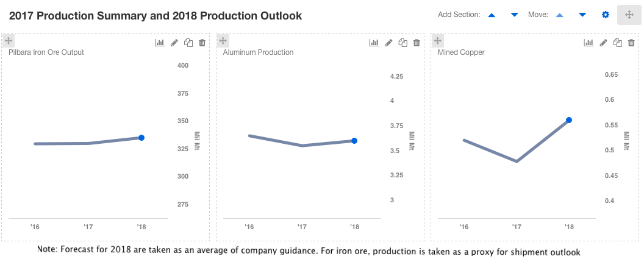This screenshot has width=644, height=259.
Task: Click the section drag handle button
Action: tap(629, 15)
